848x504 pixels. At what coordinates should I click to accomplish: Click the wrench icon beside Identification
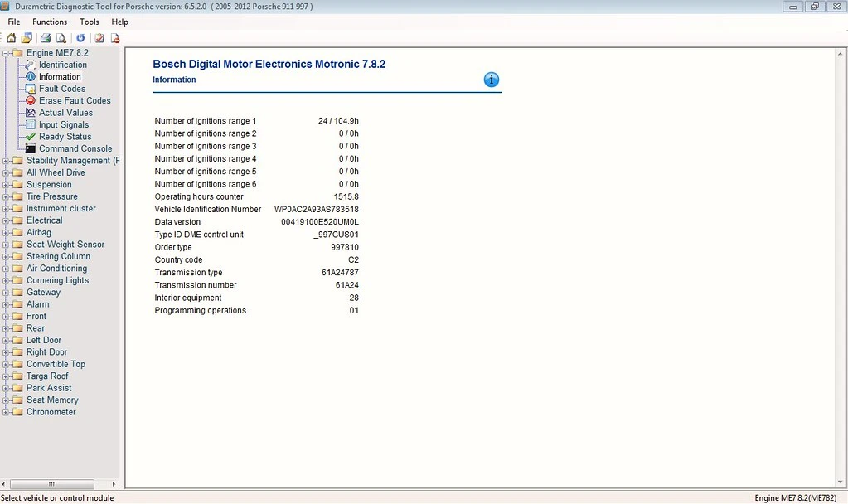point(31,65)
